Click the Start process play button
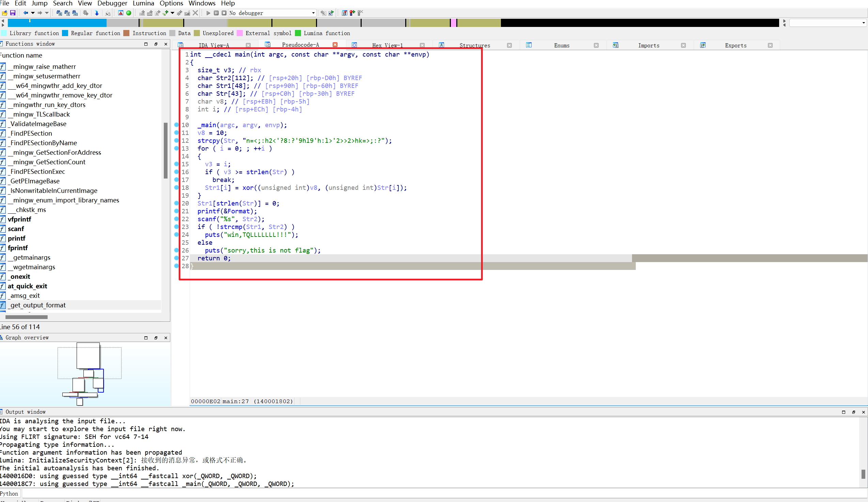 [208, 13]
